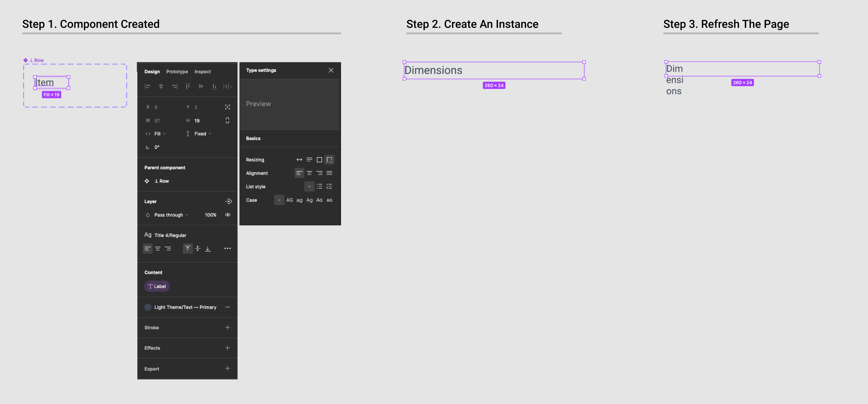Select the forced small caps case option

click(330, 200)
